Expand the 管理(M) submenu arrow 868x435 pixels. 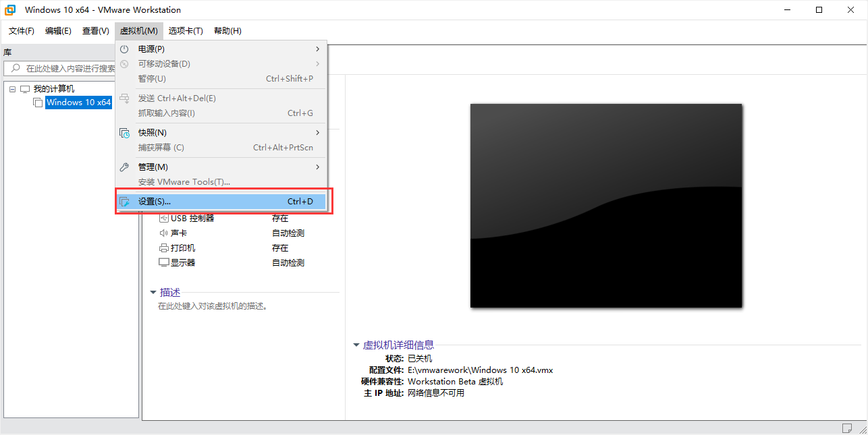[x=318, y=167]
